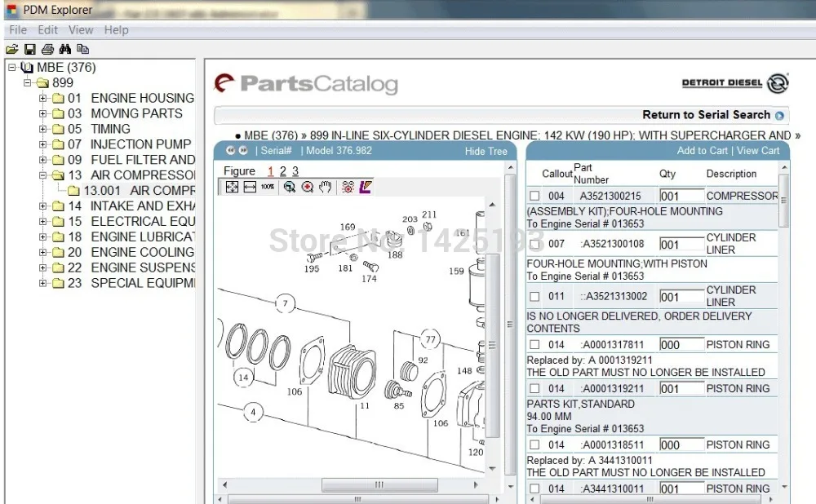Screen dimensions: 816x504
Task: Check the box for part A0001318511
Action: [534, 444]
